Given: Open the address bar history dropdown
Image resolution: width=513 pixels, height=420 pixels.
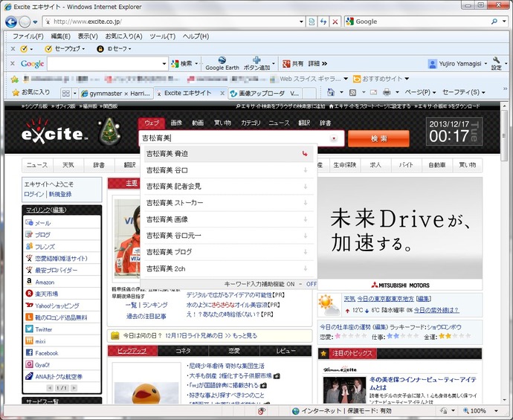Looking at the screenshot, I should [301, 22].
